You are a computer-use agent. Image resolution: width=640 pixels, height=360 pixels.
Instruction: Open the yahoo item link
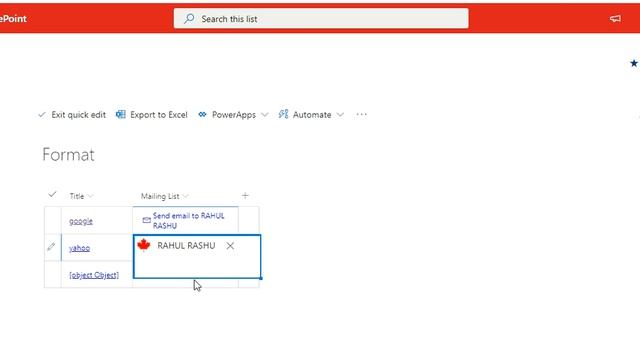[x=79, y=248]
